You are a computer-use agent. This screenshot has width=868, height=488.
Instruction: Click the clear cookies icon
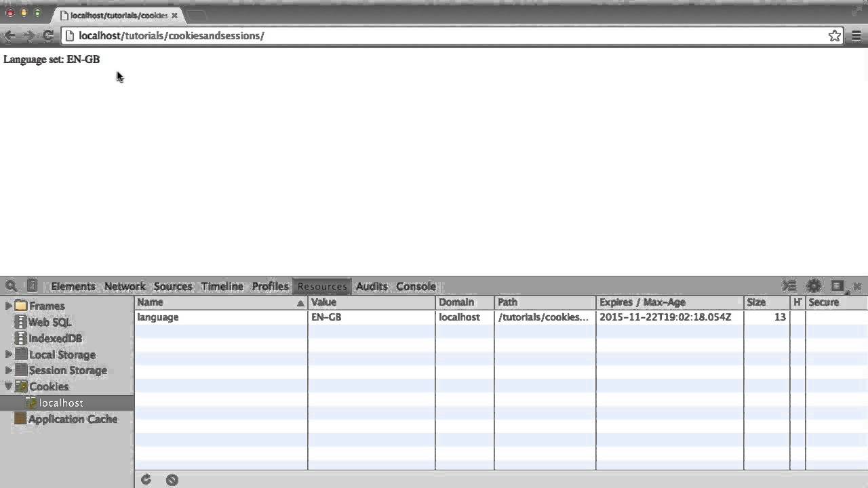[172, 480]
